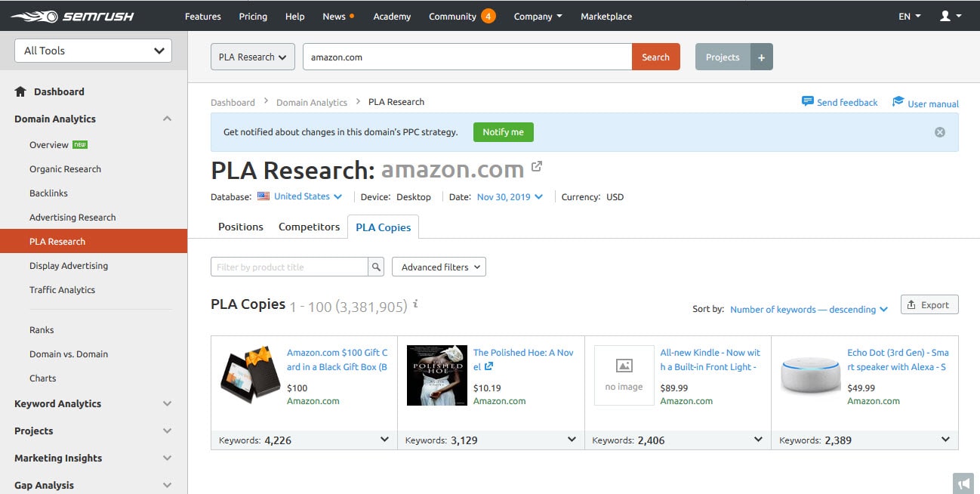This screenshot has height=494, width=980.
Task: Expand the All Tools dropdown
Action: coord(92,50)
